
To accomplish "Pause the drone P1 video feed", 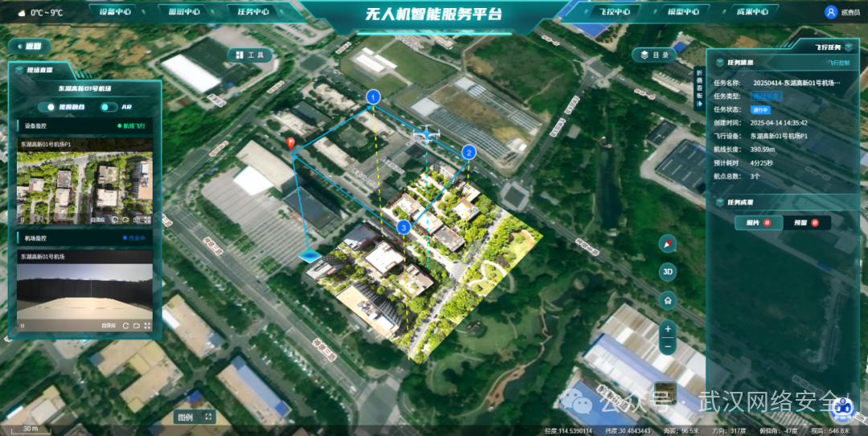I will pos(23,220).
